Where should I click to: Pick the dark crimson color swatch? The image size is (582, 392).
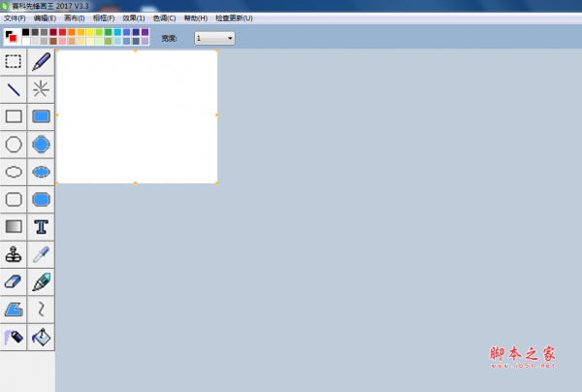(53, 32)
